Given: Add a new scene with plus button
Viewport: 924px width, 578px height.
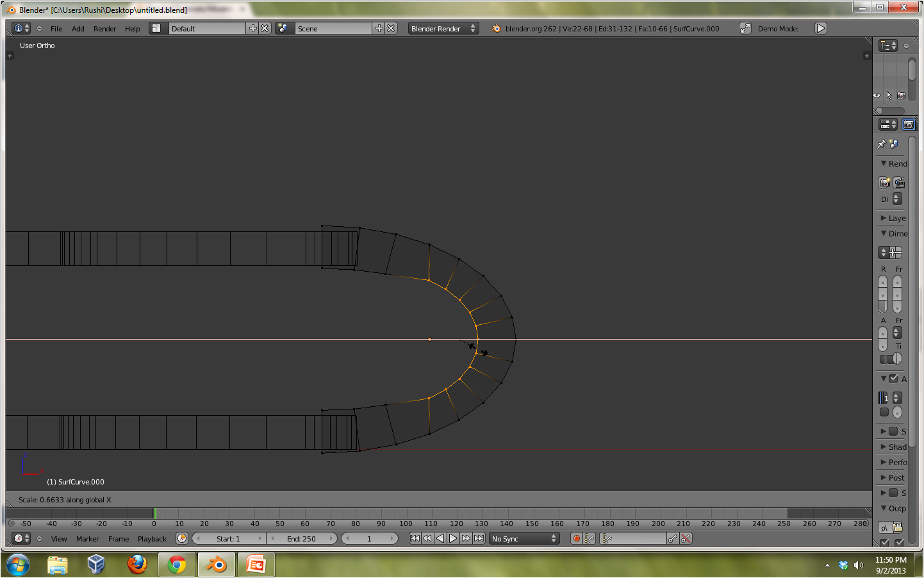Looking at the screenshot, I should pos(379,28).
